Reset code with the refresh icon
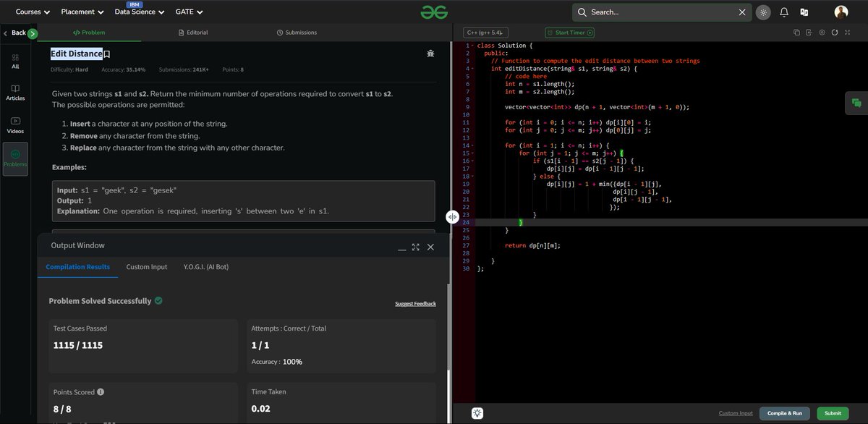 pos(835,33)
